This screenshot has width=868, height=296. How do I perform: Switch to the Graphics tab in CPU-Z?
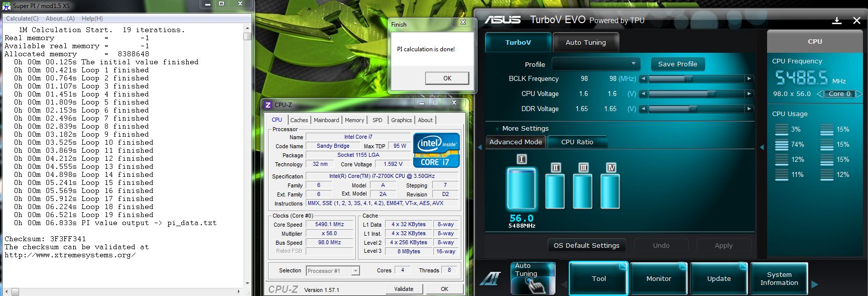pyautogui.click(x=402, y=120)
